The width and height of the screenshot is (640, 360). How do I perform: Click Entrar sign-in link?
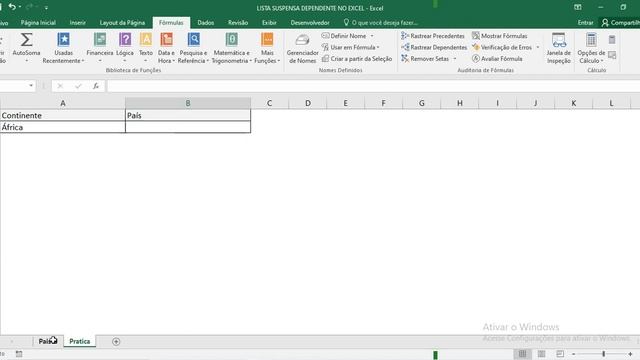(x=585, y=23)
